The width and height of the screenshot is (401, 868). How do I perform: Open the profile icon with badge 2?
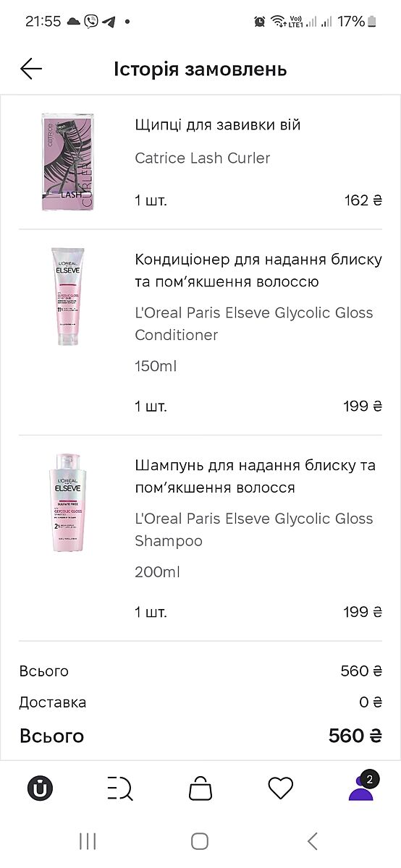pos(361,786)
